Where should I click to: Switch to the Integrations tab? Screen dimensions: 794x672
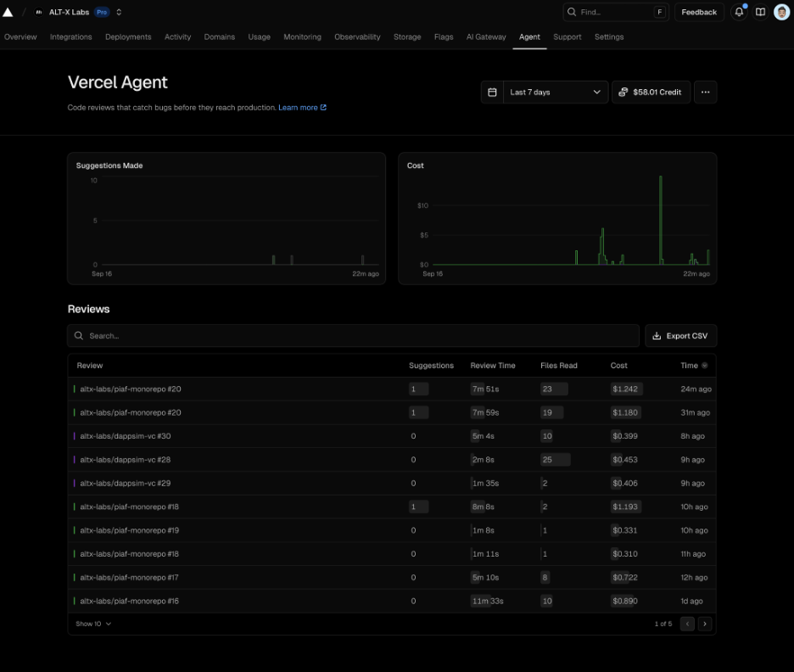71,37
